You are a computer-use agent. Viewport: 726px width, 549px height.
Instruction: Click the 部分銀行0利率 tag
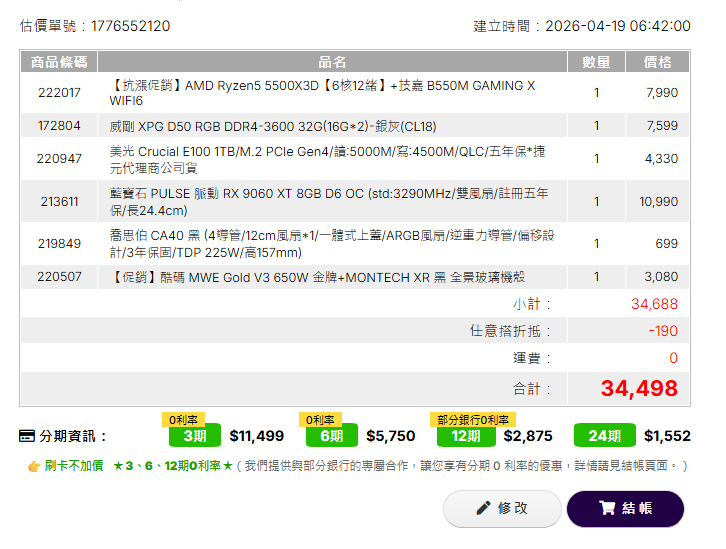click(473, 420)
